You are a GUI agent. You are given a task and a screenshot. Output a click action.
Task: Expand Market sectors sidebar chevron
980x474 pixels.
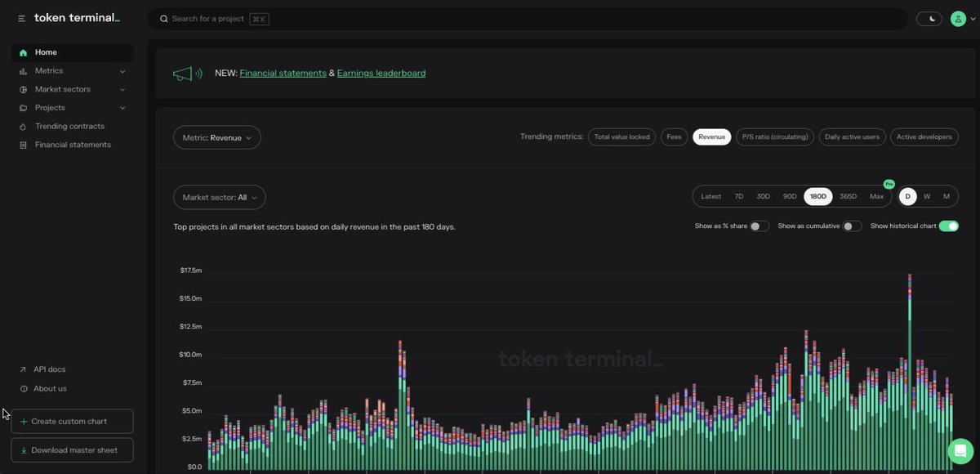(x=122, y=89)
